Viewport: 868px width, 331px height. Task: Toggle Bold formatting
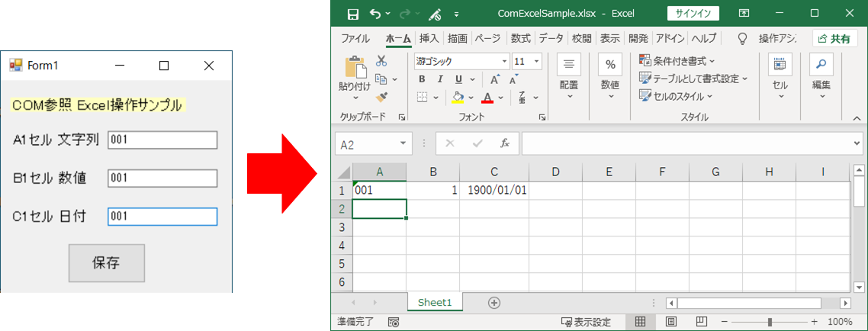[x=422, y=79]
